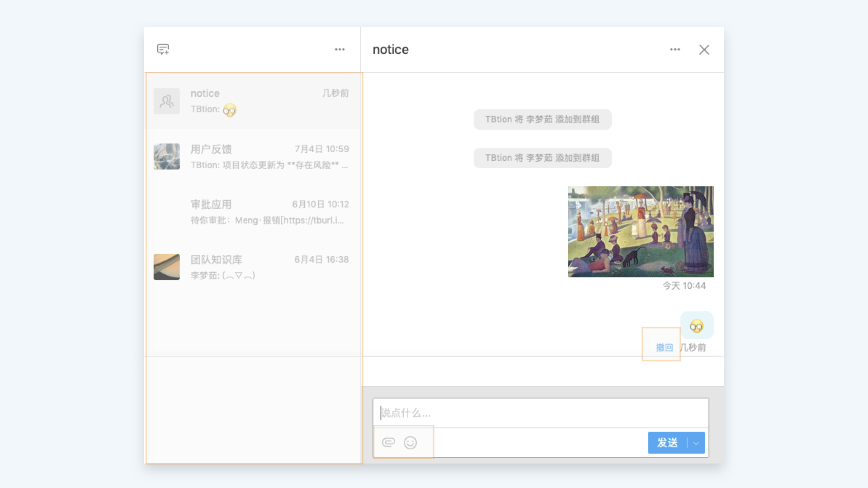Open notice chat more options menu

[x=675, y=49]
